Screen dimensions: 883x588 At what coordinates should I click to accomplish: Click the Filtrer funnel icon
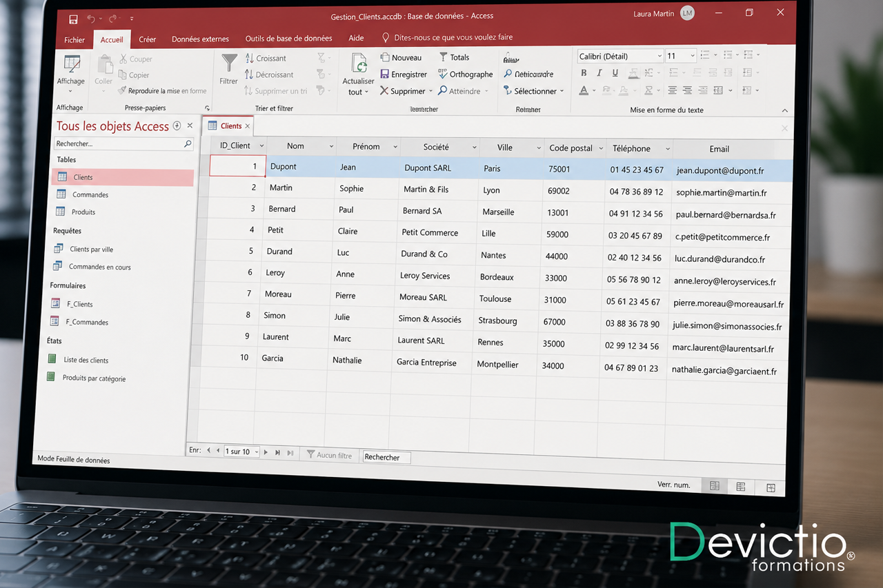[x=229, y=63]
